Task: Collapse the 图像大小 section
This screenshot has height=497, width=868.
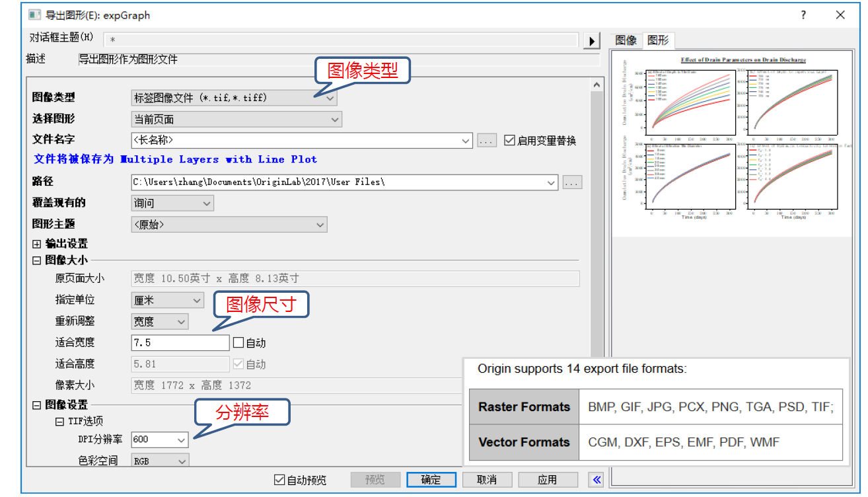Action: click(x=37, y=261)
